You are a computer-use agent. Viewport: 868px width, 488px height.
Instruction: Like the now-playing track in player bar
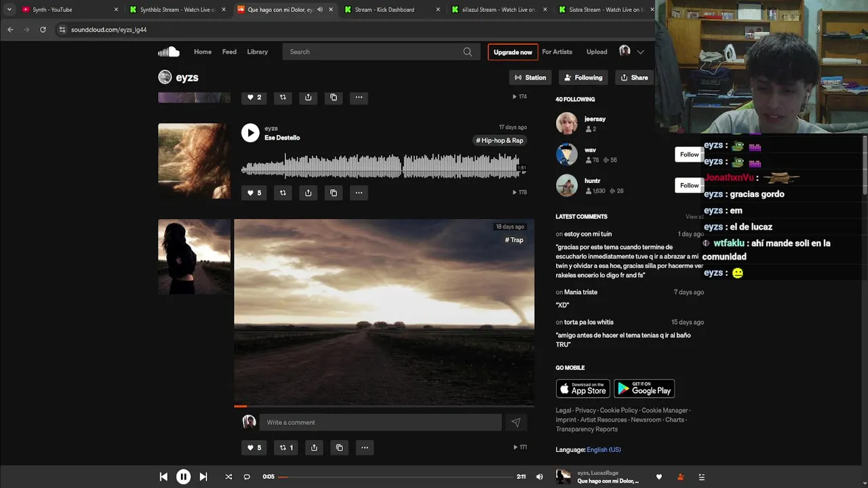(x=658, y=476)
